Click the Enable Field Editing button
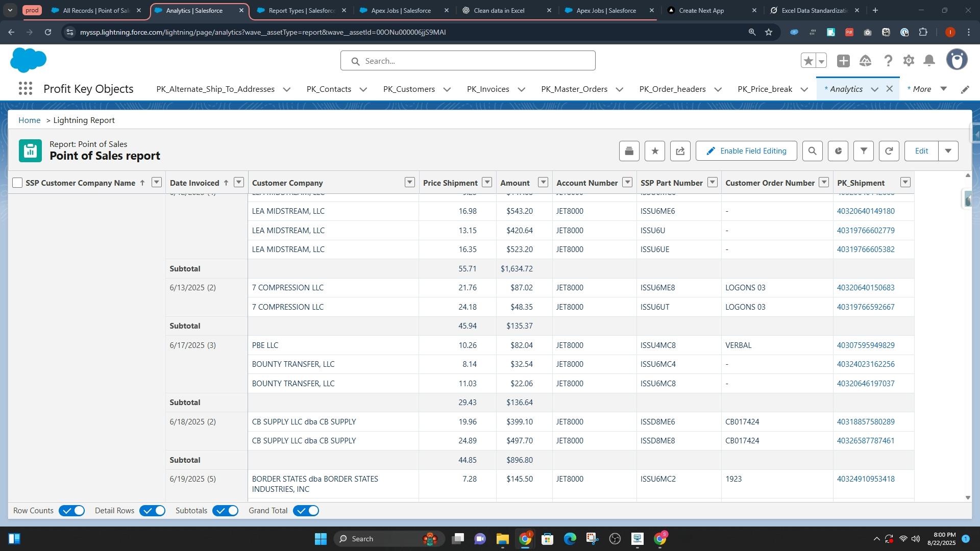Image resolution: width=980 pixels, height=551 pixels. click(746, 151)
